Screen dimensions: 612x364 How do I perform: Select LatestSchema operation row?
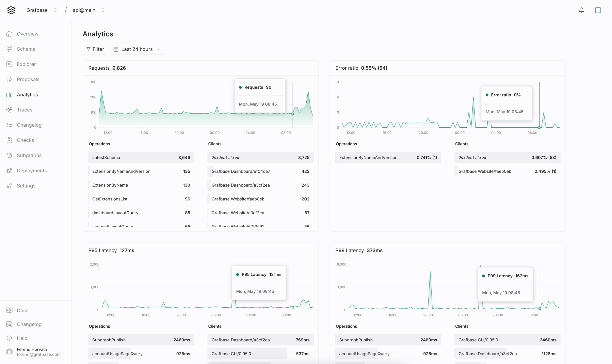[141, 158]
